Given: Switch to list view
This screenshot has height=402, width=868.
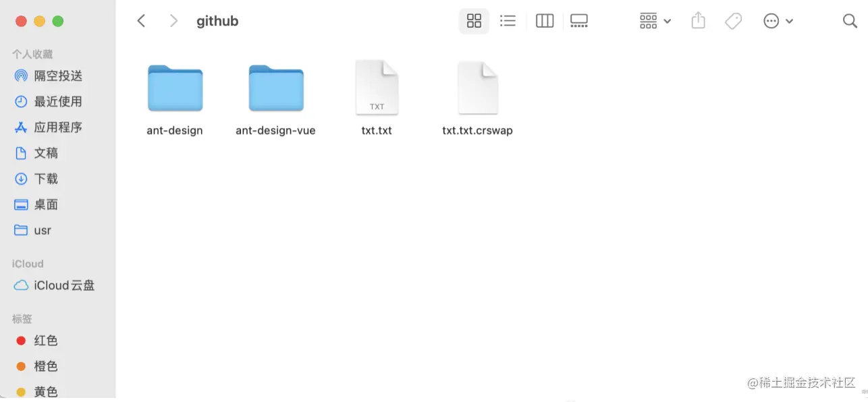Looking at the screenshot, I should pyautogui.click(x=508, y=21).
